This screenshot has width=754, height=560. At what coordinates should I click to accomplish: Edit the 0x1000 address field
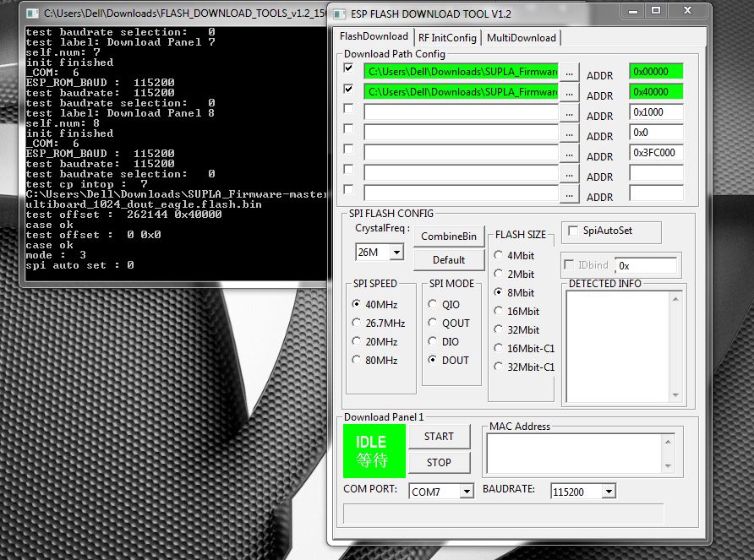(x=656, y=112)
